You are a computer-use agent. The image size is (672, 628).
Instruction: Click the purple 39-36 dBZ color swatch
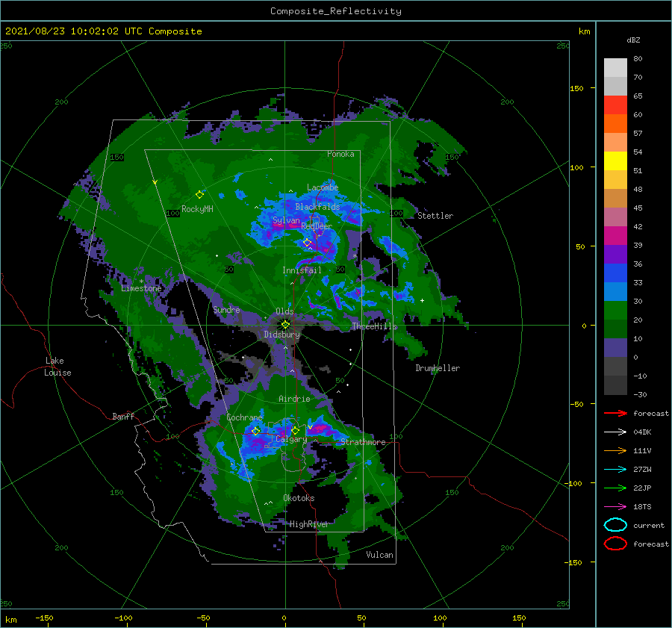coord(615,254)
